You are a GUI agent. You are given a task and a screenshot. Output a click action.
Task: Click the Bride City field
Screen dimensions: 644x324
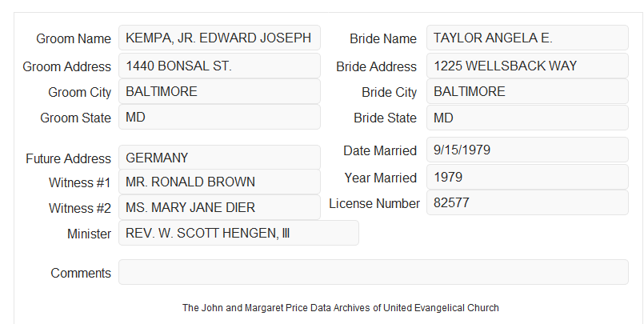coord(527,91)
